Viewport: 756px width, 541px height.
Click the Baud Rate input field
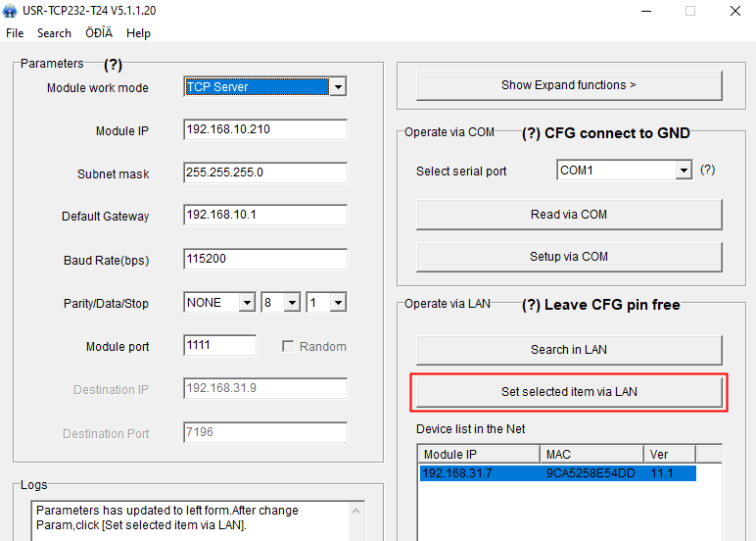(264, 260)
